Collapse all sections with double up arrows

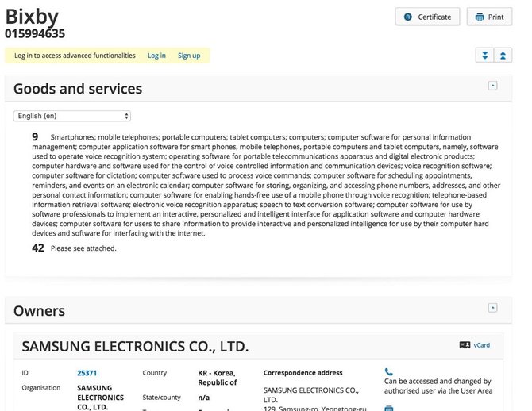coord(503,56)
